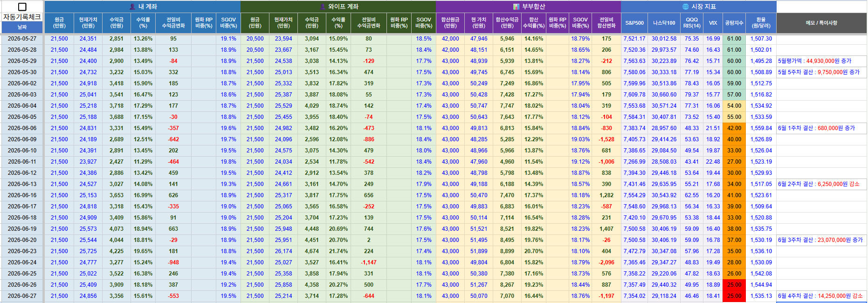The height and width of the screenshot is (303, 868).
Task: Select the QQQ RIS(14) column header
Action: coord(692,23)
